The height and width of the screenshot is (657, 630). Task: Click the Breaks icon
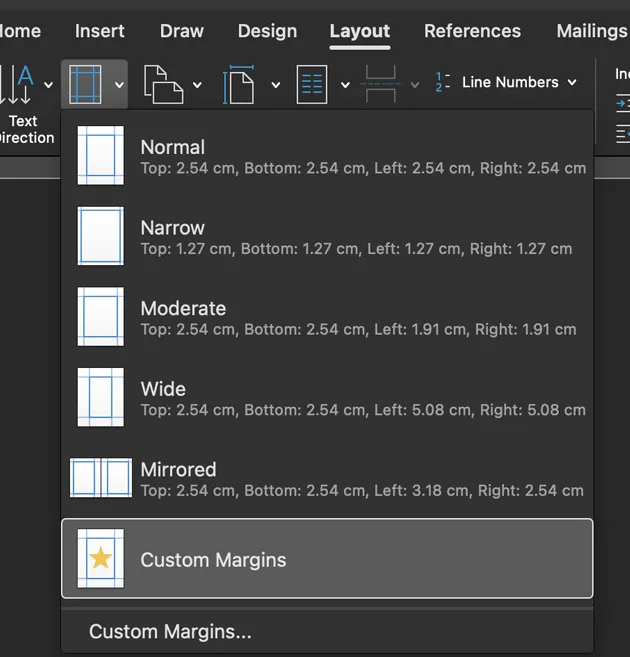coord(380,84)
